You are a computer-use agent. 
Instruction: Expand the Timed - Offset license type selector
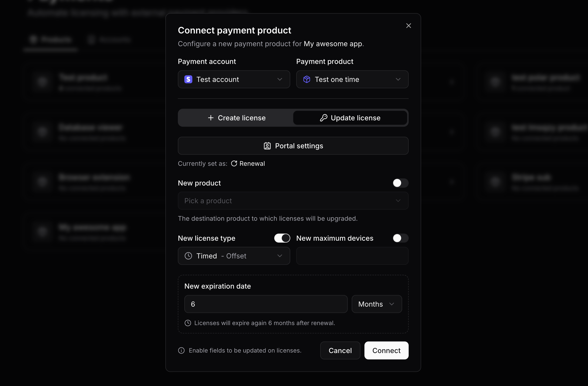point(234,256)
